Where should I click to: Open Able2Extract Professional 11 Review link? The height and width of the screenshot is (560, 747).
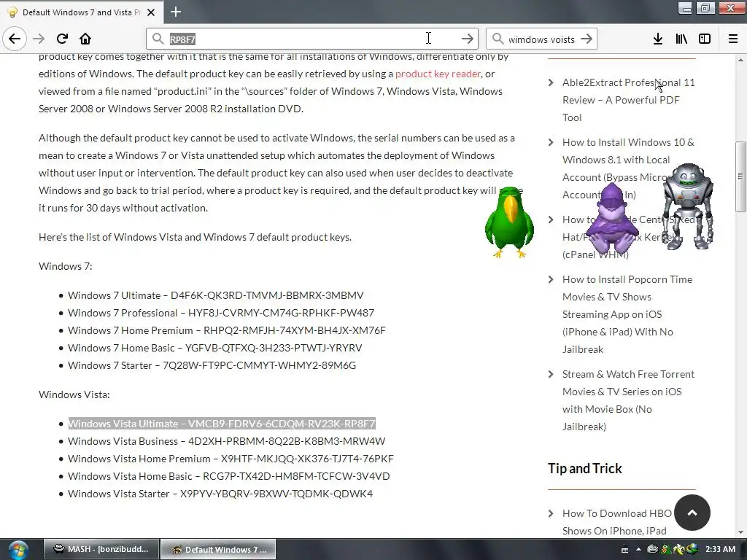[x=628, y=100]
